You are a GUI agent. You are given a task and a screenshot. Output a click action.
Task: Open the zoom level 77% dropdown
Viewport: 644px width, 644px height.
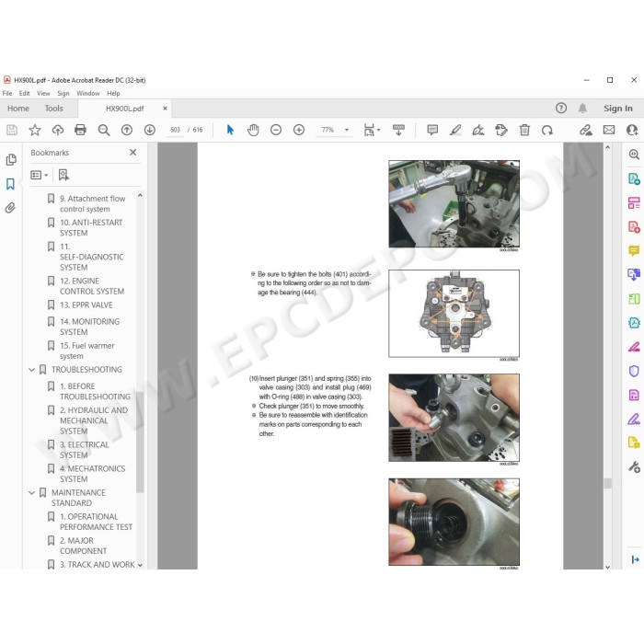pyautogui.click(x=347, y=131)
